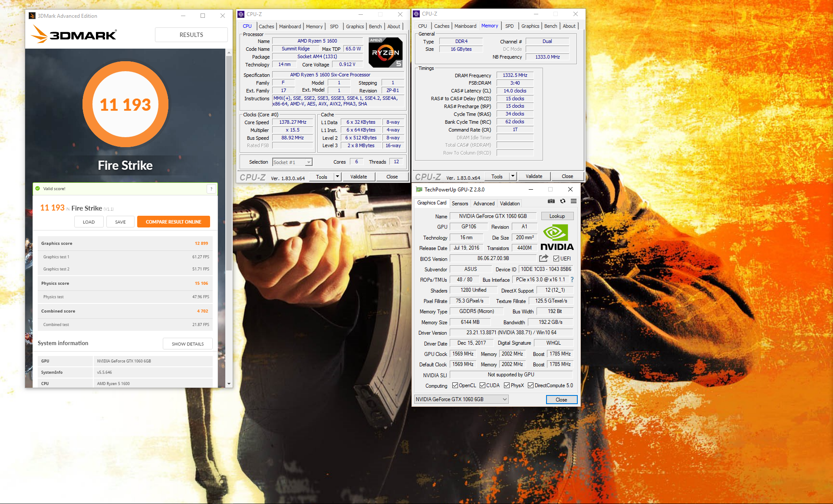Click the NVIDIA logo in GPU-Z
This screenshot has height=504, width=833.
pos(557,237)
